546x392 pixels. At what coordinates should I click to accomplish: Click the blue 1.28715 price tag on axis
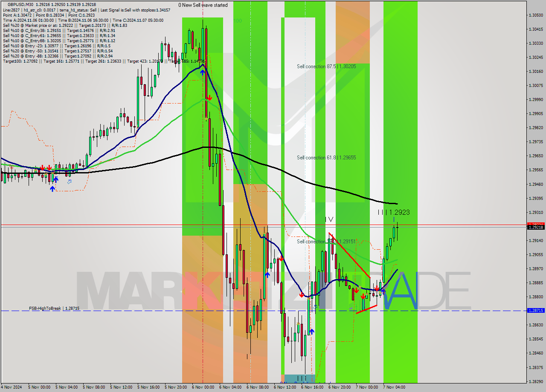pyautogui.click(x=536, y=311)
